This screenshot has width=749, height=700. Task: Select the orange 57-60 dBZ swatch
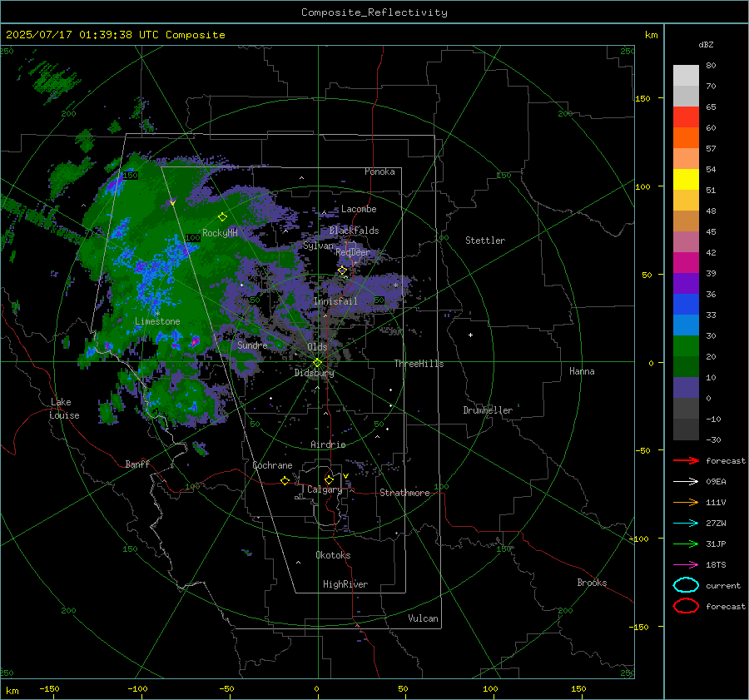(x=686, y=137)
